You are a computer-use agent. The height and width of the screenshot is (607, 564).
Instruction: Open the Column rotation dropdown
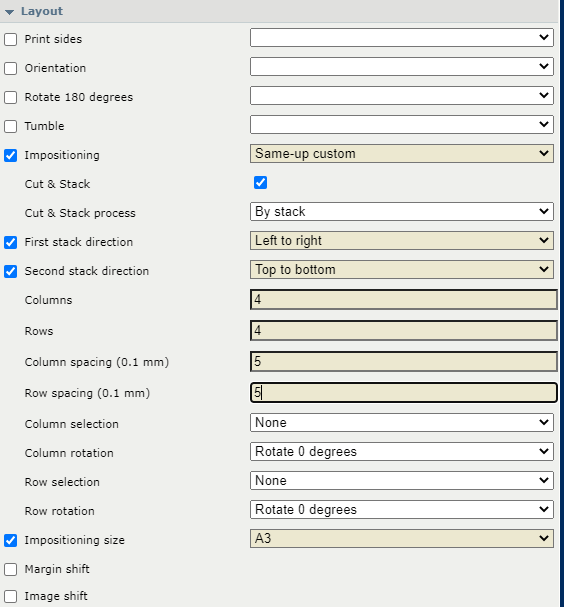pos(402,451)
